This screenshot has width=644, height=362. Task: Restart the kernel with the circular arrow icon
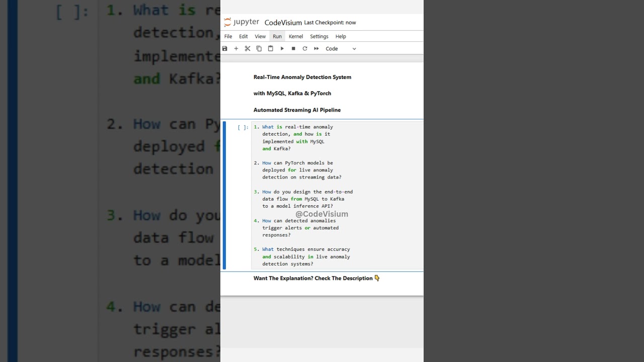click(x=305, y=49)
